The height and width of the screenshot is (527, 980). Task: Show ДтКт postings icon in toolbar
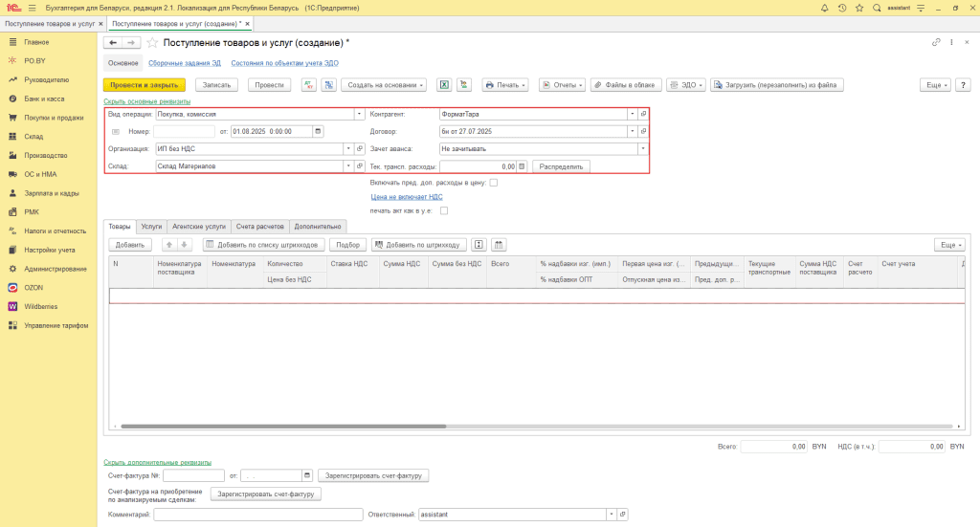click(x=309, y=85)
